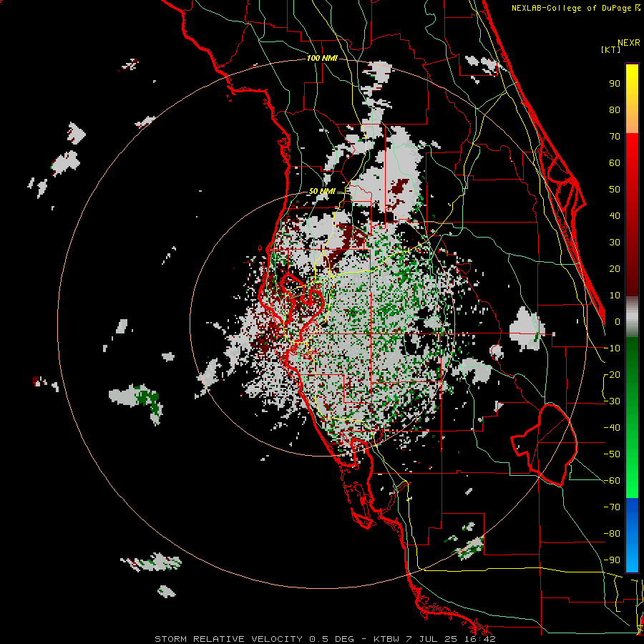The image size is (644, 644).
Task: Click the [KT] units label above color bar
Action: [610, 49]
